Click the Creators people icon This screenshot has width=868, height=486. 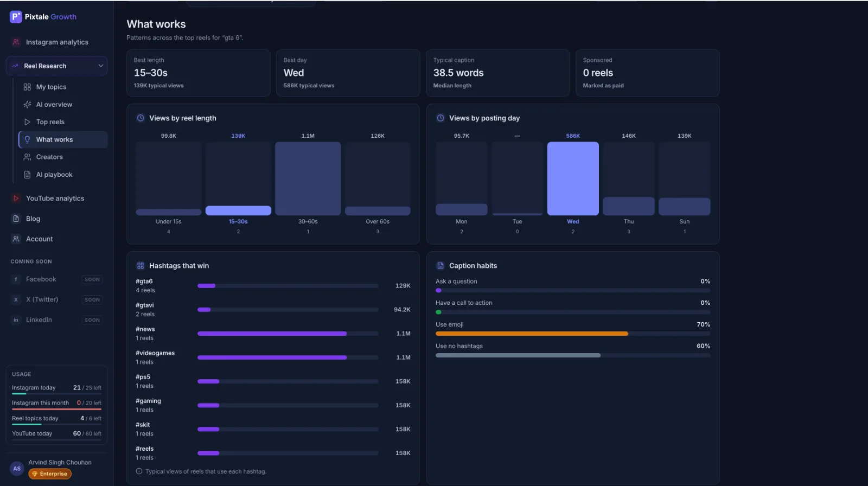(27, 157)
